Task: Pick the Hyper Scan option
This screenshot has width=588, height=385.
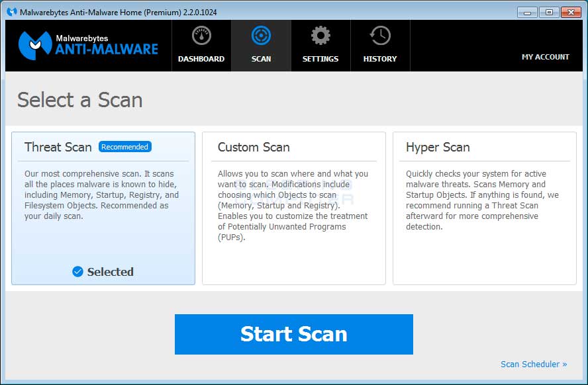Action: click(x=484, y=208)
